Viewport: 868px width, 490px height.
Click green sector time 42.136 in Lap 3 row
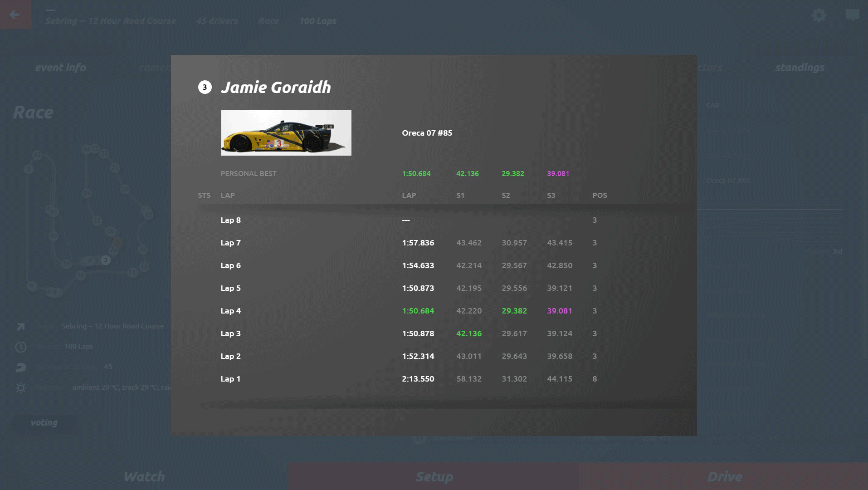[469, 333]
